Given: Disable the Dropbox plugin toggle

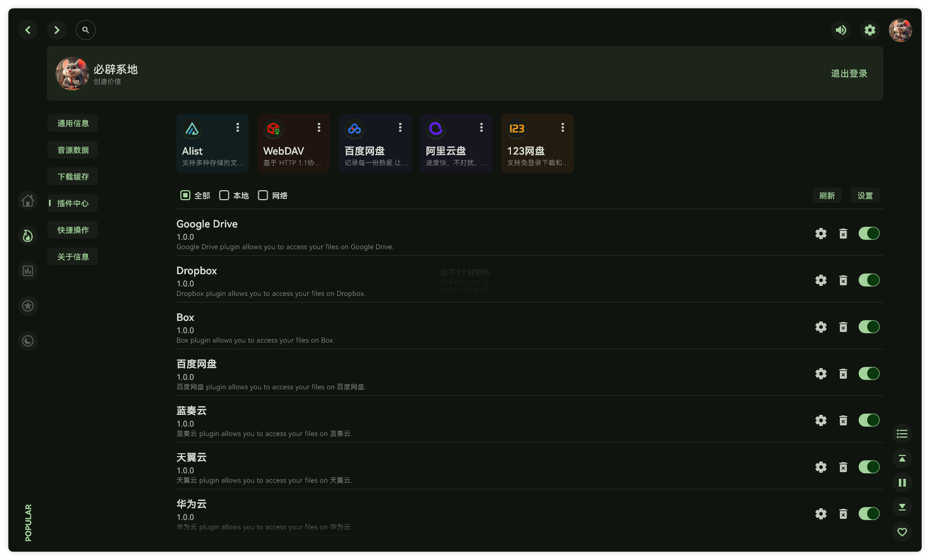Looking at the screenshot, I should coord(869,280).
